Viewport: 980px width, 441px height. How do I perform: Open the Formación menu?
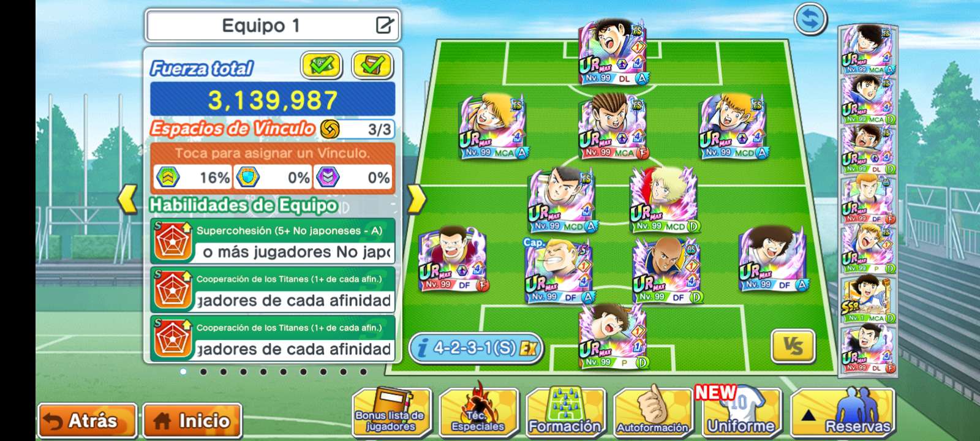coord(564,411)
